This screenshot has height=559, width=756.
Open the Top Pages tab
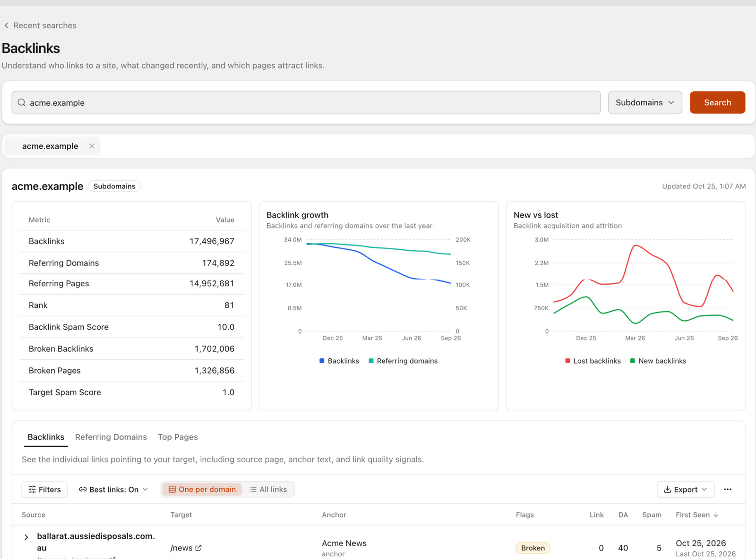coord(178,437)
